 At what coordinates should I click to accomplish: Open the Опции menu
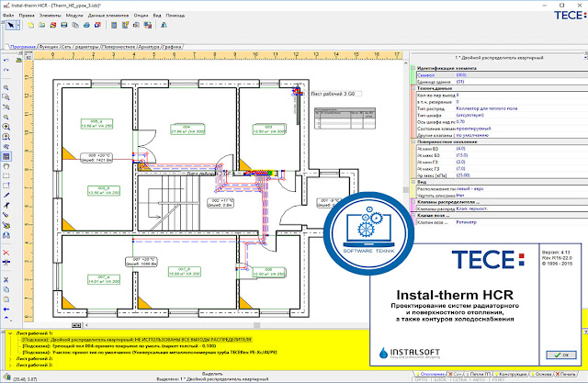click(x=141, y=16)
